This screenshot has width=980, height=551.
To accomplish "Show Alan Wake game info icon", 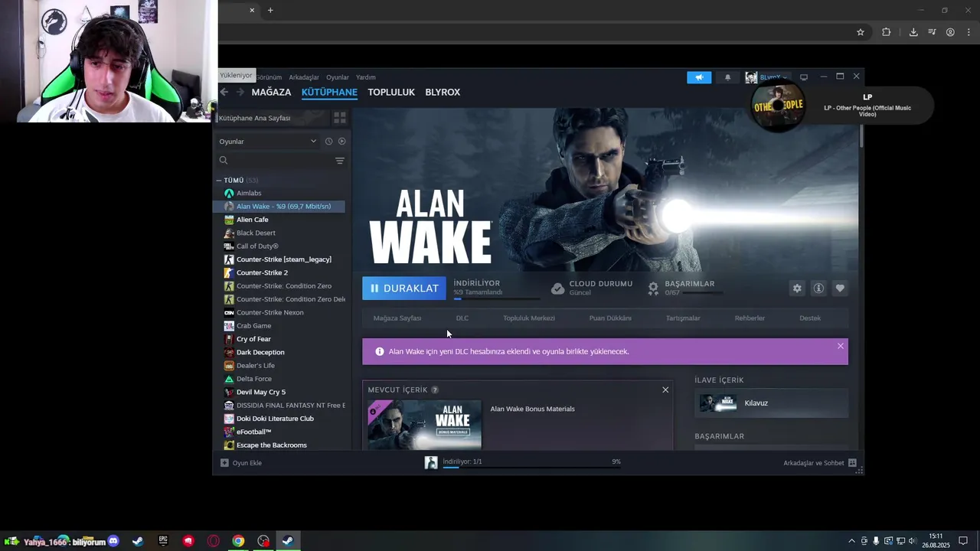I will point(818,289).
